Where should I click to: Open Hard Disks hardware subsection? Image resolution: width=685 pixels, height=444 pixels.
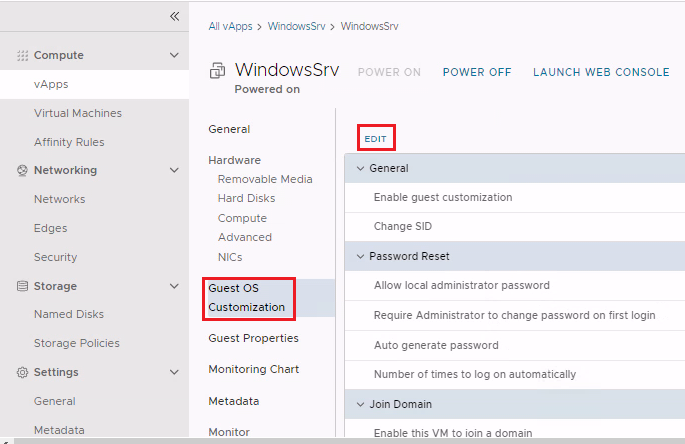pos(246,199)
